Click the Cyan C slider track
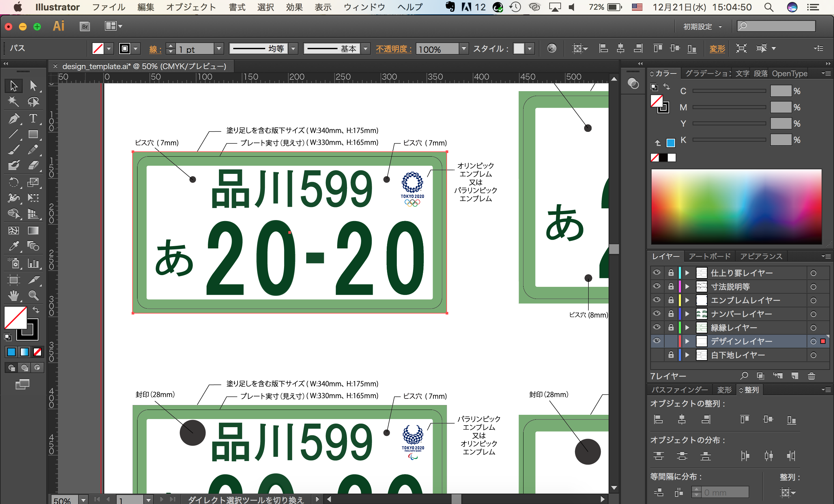The image size is (834, 504). 729,91
